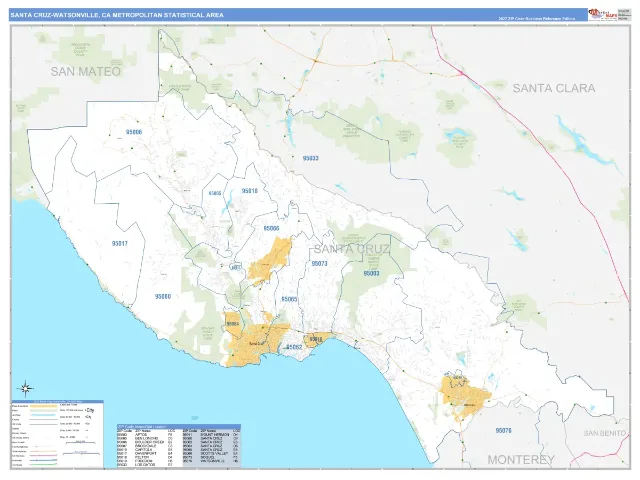Select the map title 'Santa Cruz-Watsonville, CA Metropolitan Statistical Area'
This screenshot has height=480, width=640.
tap(117, 15)
